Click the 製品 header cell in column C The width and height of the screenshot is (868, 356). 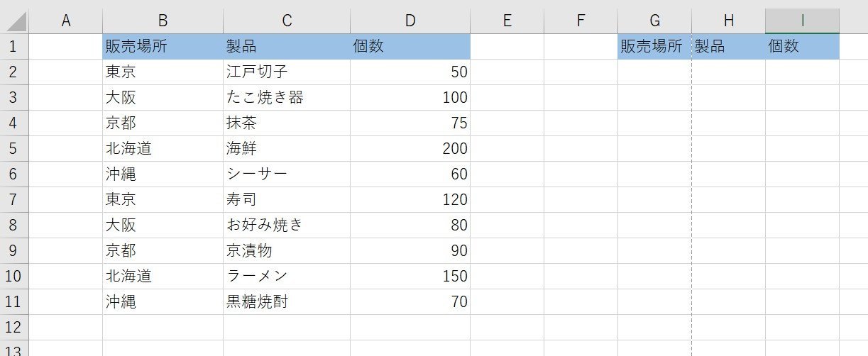[x=287, y=47]
